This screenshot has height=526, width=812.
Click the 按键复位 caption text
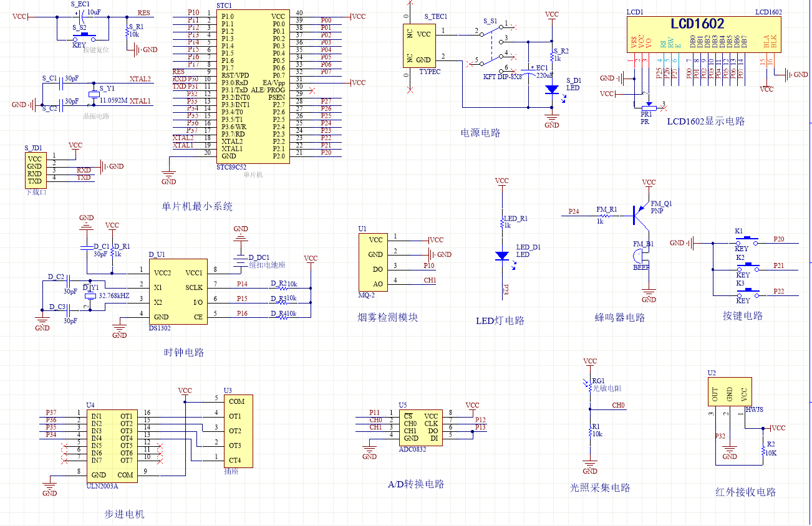click(96, 49)
